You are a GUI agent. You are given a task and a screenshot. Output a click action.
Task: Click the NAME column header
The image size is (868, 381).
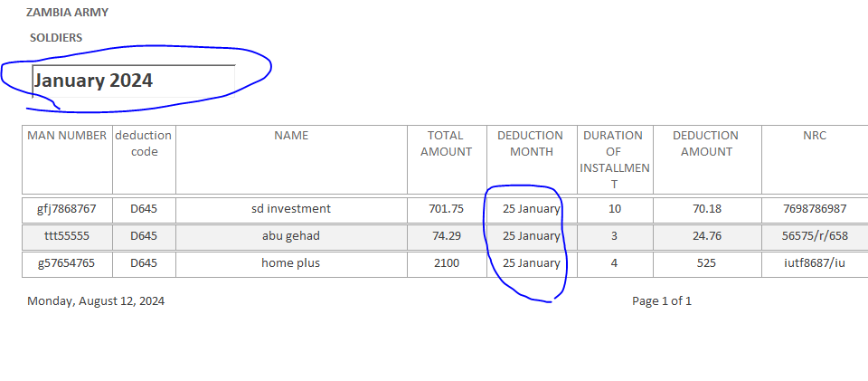point(291,136)
